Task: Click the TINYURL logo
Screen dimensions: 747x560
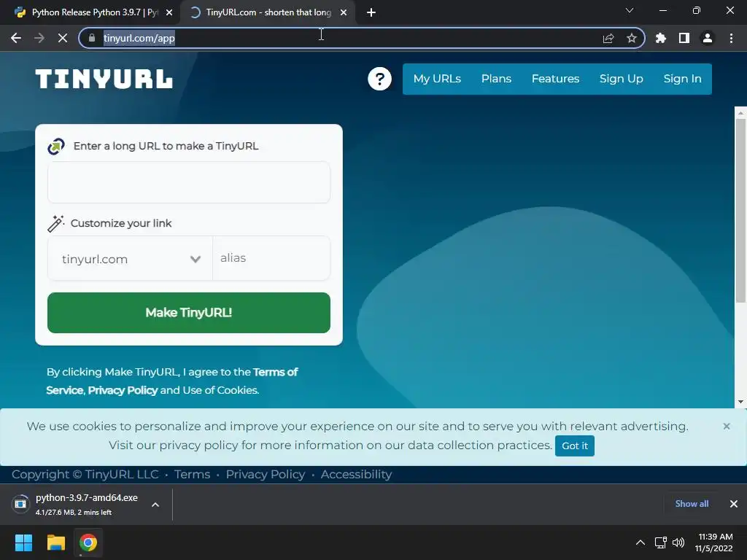Action: coord(104,79)
